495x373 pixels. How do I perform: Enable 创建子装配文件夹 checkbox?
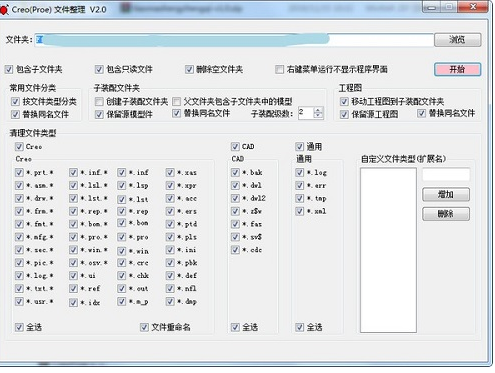pyautogui.click(x=99, y=101)
